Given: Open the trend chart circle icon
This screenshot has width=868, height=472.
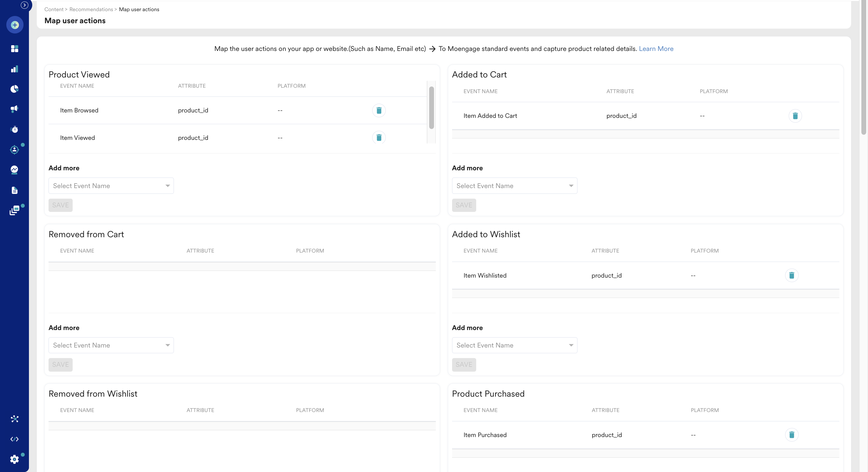Looking at the screenshot, I should [x=14, y=170].
